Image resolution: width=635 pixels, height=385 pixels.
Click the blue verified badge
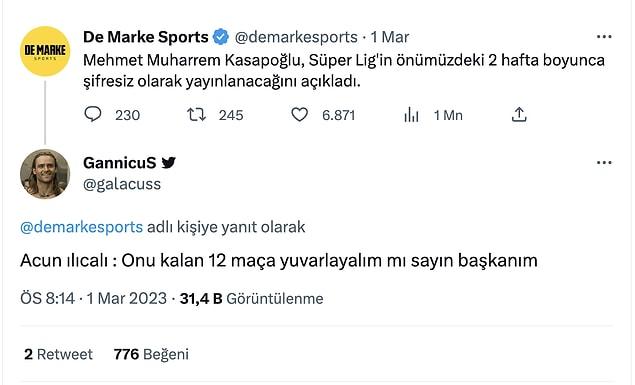221,37
